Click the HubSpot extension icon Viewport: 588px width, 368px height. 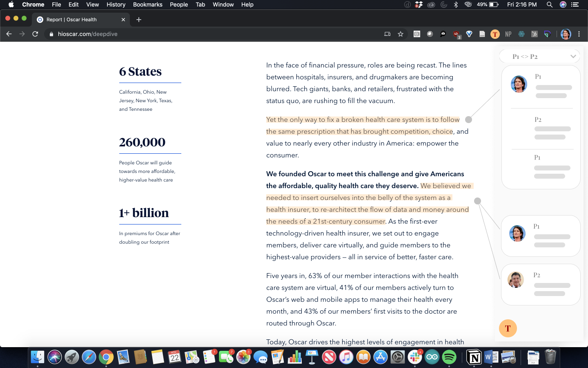click(x=535, y=34)
